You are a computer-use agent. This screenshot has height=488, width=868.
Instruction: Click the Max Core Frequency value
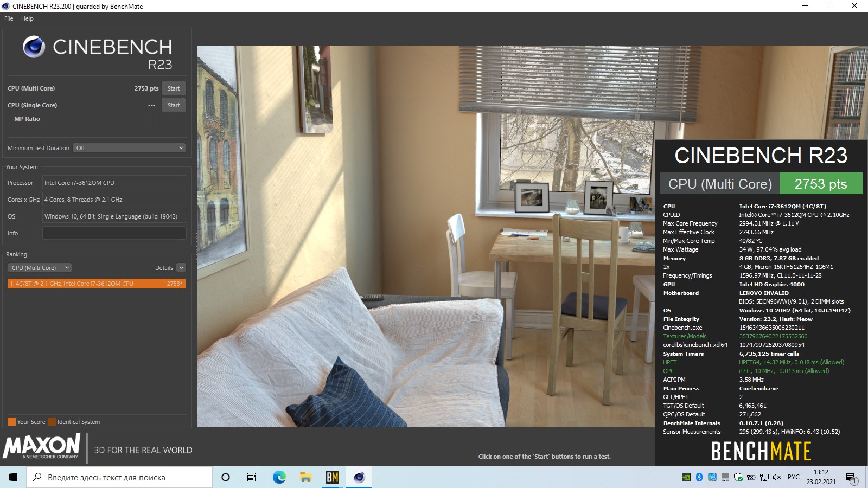point(769,223)
